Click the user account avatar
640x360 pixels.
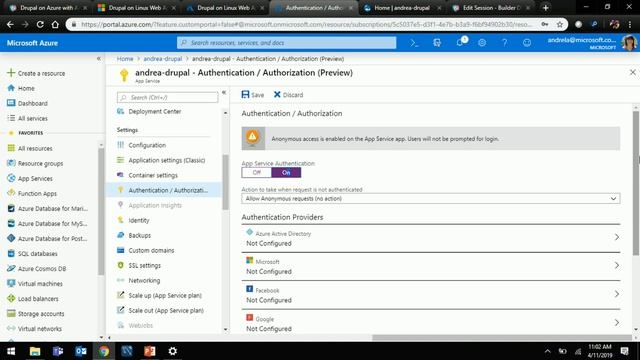[629, 43]
